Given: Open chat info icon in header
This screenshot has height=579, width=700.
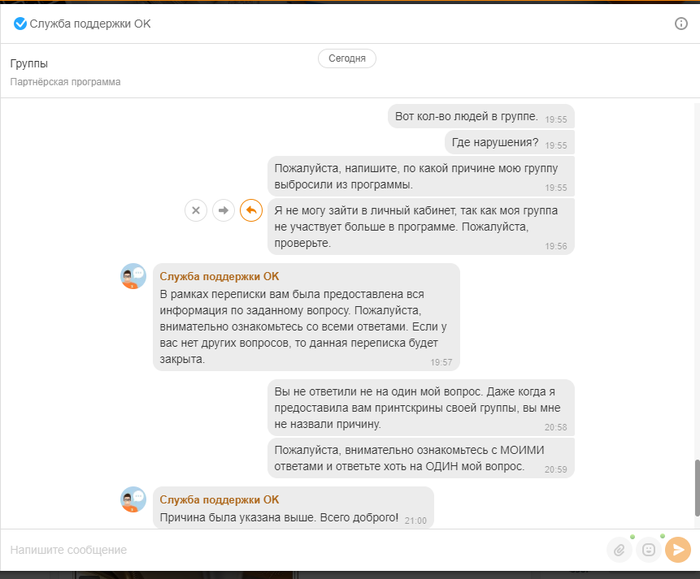Looking at the screenshot, I should (x=681, y=23).
